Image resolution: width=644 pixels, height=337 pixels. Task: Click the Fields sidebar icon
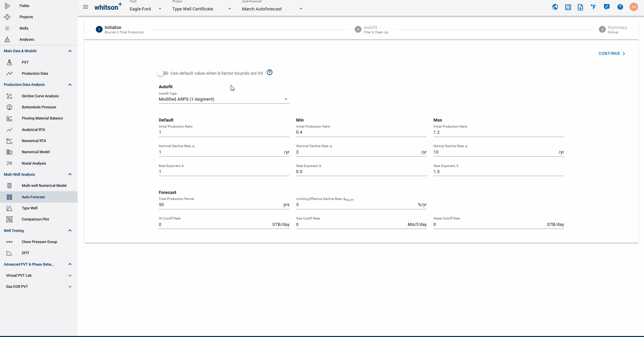click(7, 6)
